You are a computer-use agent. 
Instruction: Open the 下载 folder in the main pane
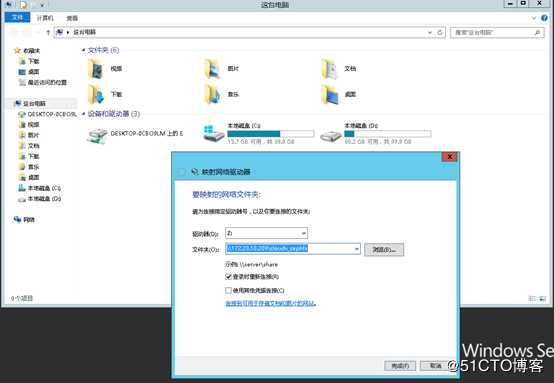click(x=105, y=94)
